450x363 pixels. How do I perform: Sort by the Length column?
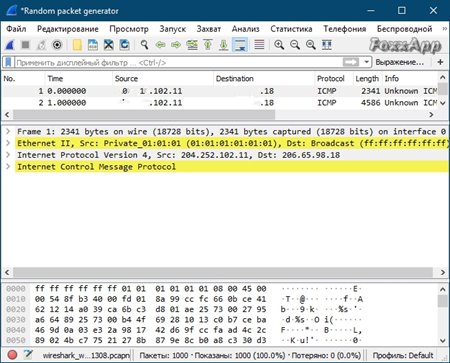coord(367,79)
